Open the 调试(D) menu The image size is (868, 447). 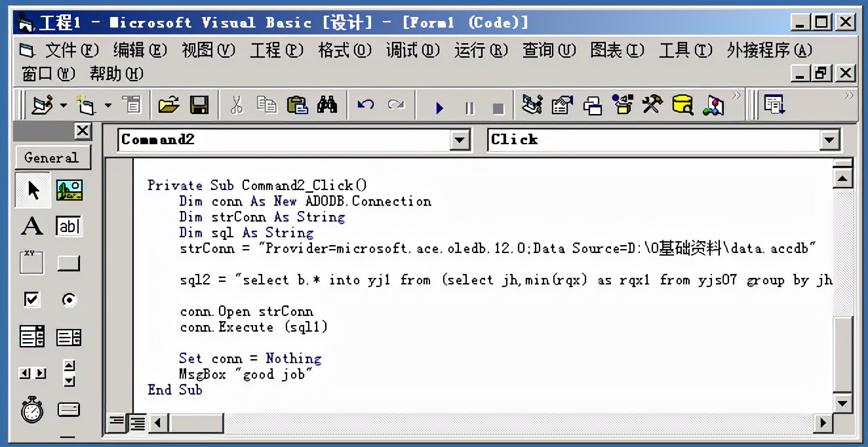point(413,50)
